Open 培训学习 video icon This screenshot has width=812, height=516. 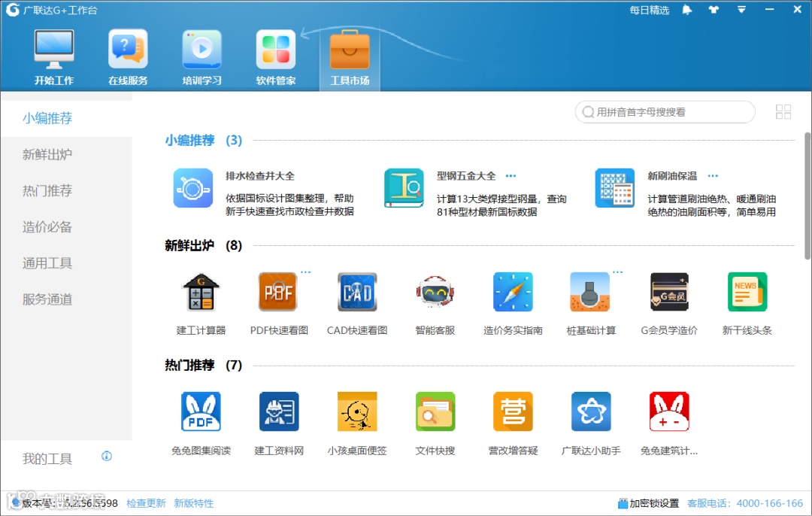[x=202, y=49]
